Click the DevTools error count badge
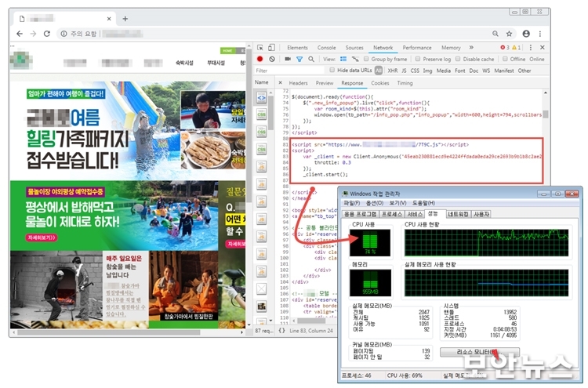The width and height of the screenshot is (588, 388). click(504, 48)
